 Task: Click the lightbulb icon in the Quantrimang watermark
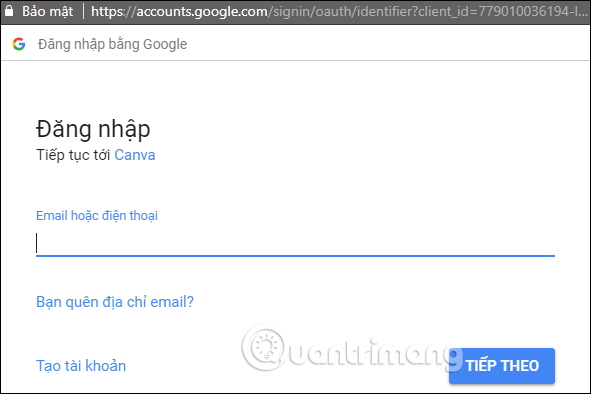tap(264, 348)
